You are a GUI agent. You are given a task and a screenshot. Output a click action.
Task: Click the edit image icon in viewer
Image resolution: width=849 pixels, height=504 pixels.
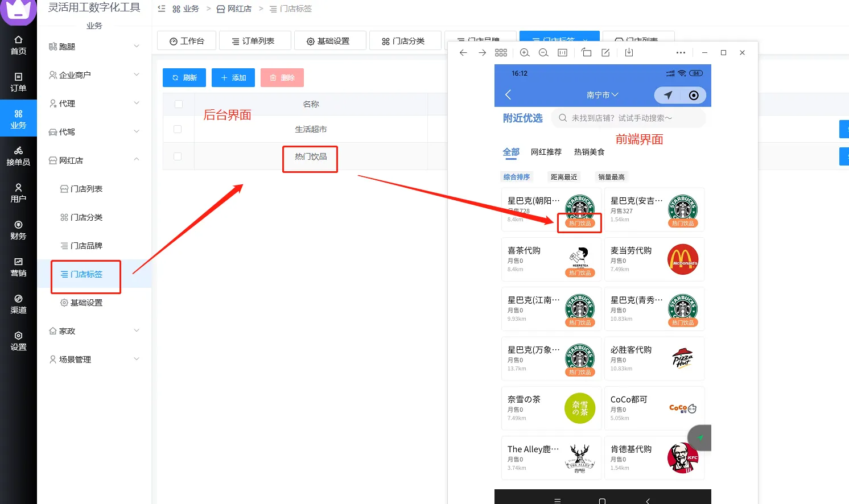(x=605, y=53)
